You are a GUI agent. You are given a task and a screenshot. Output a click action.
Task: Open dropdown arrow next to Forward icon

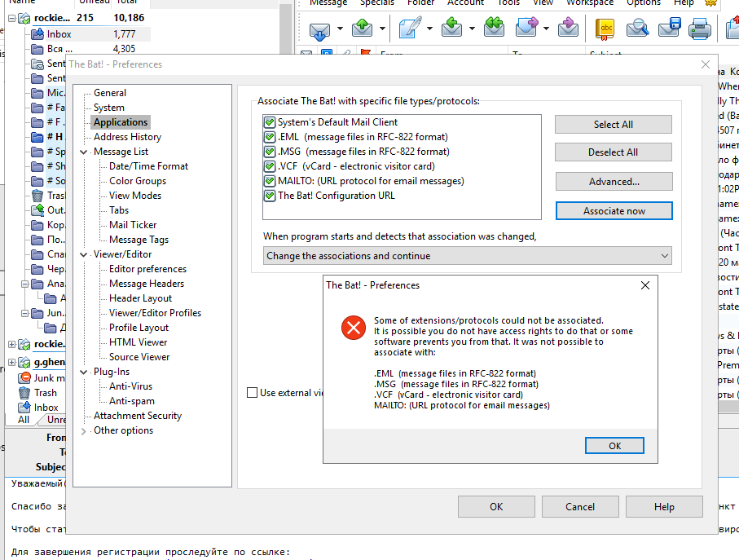[546, 29]
